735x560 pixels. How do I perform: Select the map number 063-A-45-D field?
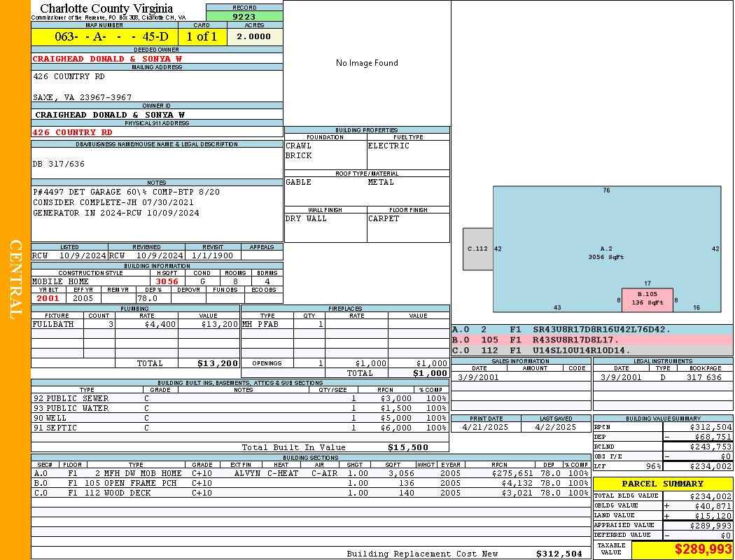coord(104,37)
